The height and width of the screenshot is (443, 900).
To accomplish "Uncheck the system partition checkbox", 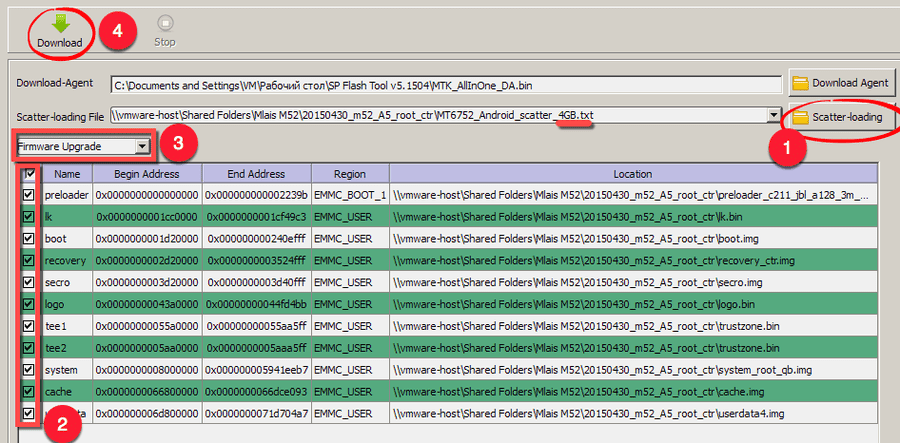I will pyautogui.click(x=28, y=370).
